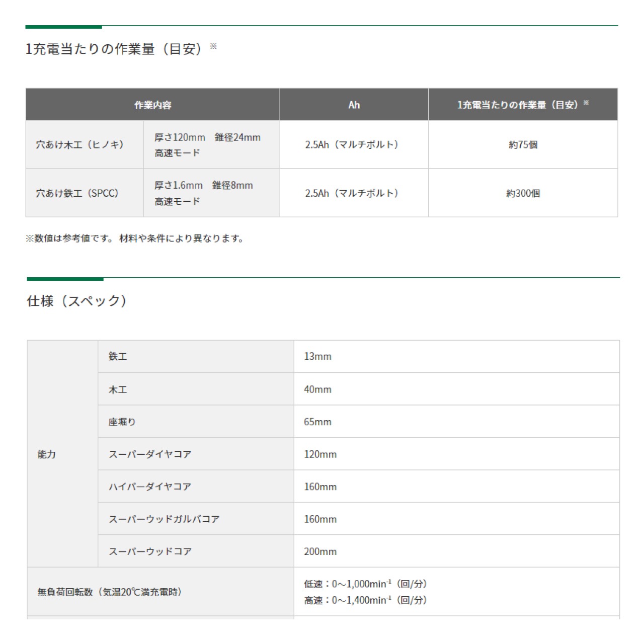Select the ハイパーダイヤコア label

click(150, 487)
